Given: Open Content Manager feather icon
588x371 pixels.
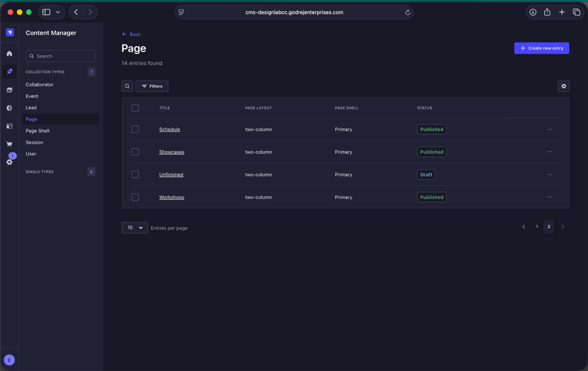Looking at the screenshot, I should point(9,71).
